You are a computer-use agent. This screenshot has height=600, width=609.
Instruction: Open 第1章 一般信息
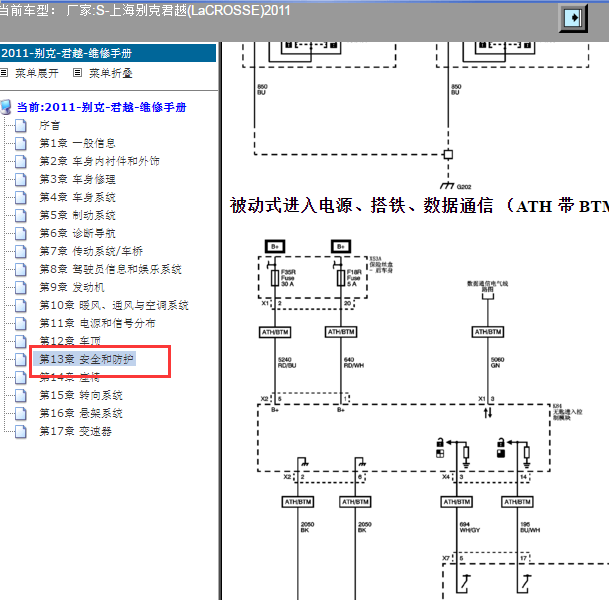[x=77, y=143]
